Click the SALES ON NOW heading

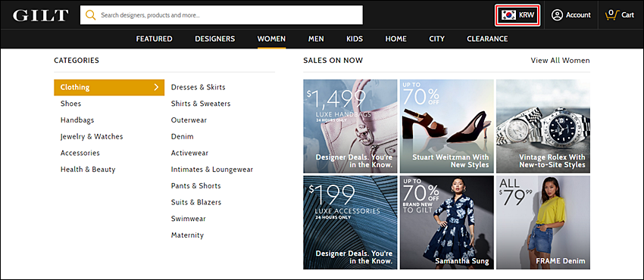(333, 61)
